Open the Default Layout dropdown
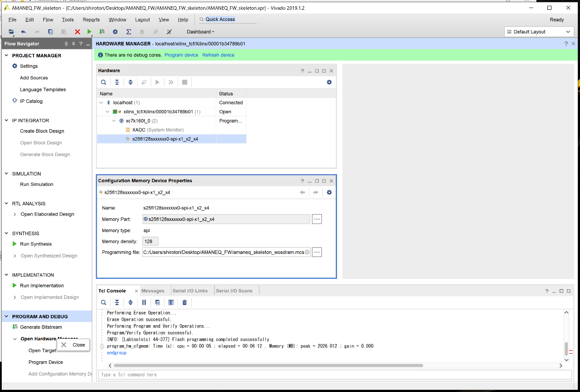Image resolution: width=580 pixels, height=392 pixels. tap(539, 32)
